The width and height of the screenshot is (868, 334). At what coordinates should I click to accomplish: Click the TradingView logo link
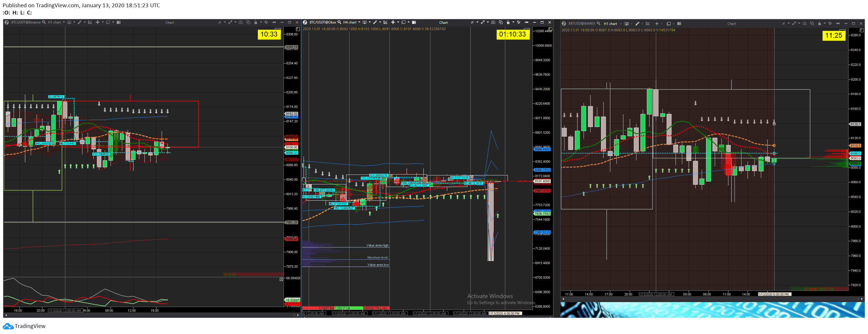(24, 326)
